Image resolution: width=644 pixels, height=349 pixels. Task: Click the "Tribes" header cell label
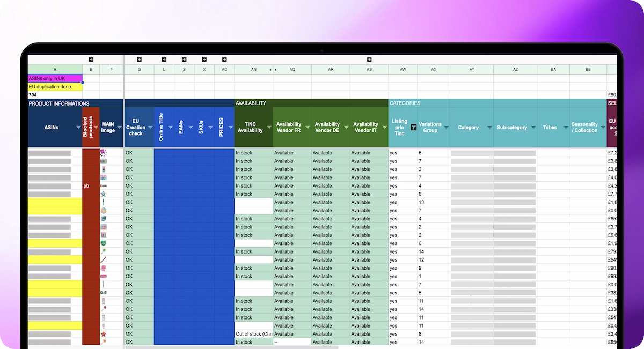click(x=550, y=128)
